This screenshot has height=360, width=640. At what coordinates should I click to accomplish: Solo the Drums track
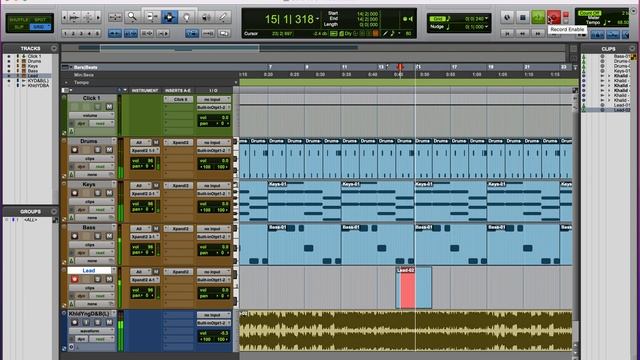98,150
